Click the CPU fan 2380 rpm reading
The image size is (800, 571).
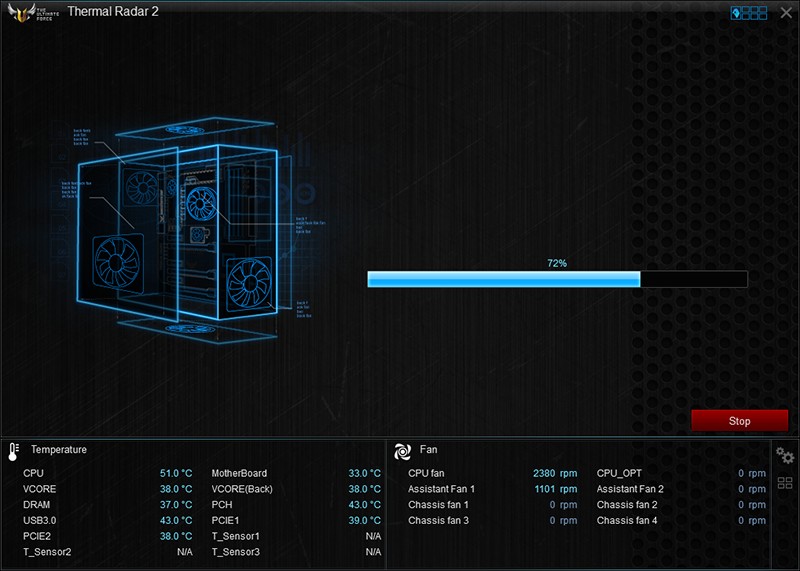click(555, 473)
